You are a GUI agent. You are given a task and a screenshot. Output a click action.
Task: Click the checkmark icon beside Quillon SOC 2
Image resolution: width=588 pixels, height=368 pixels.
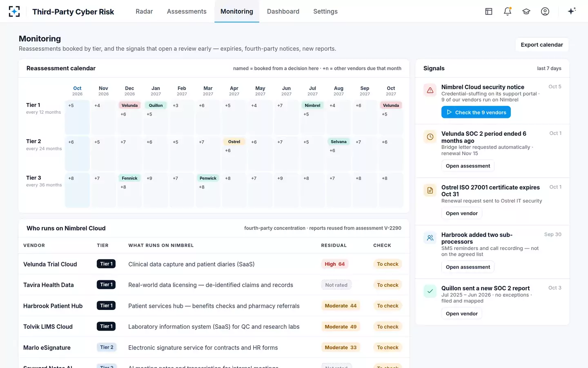coord(430,291)
